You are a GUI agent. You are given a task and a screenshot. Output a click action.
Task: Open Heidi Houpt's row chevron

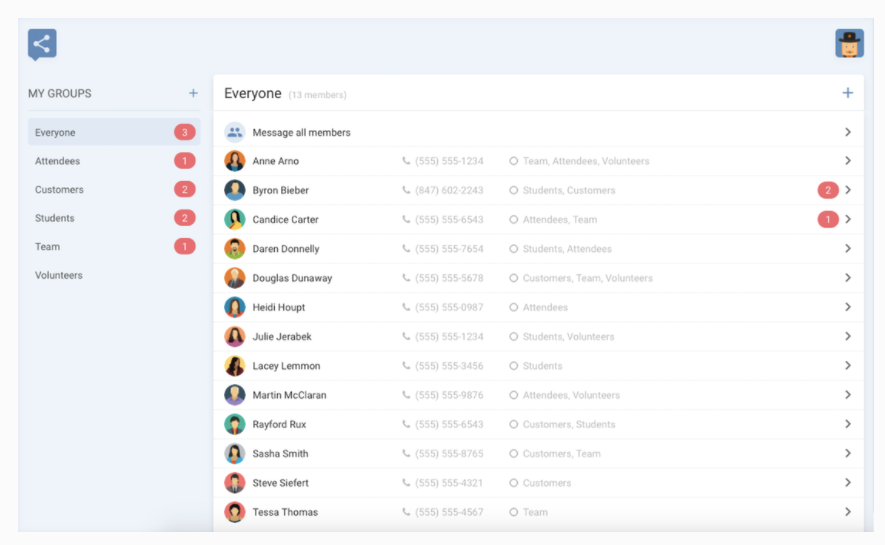pos(848,307)
